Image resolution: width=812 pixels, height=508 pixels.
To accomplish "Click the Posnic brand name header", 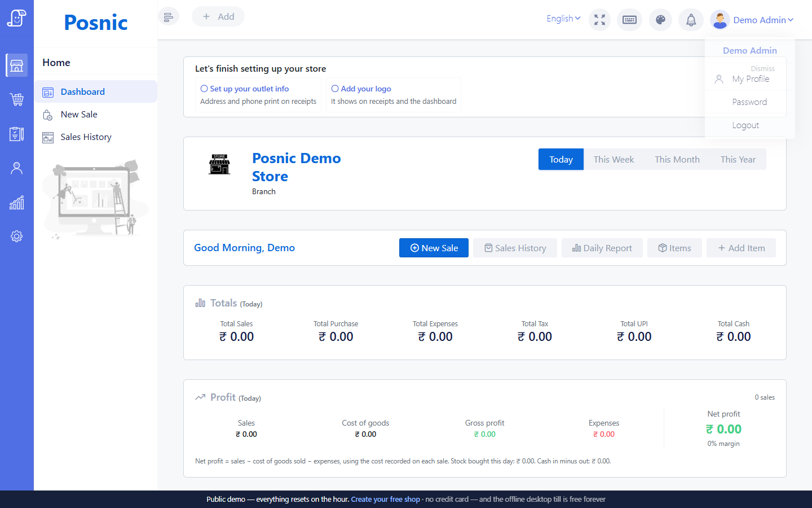I will 96,23.
